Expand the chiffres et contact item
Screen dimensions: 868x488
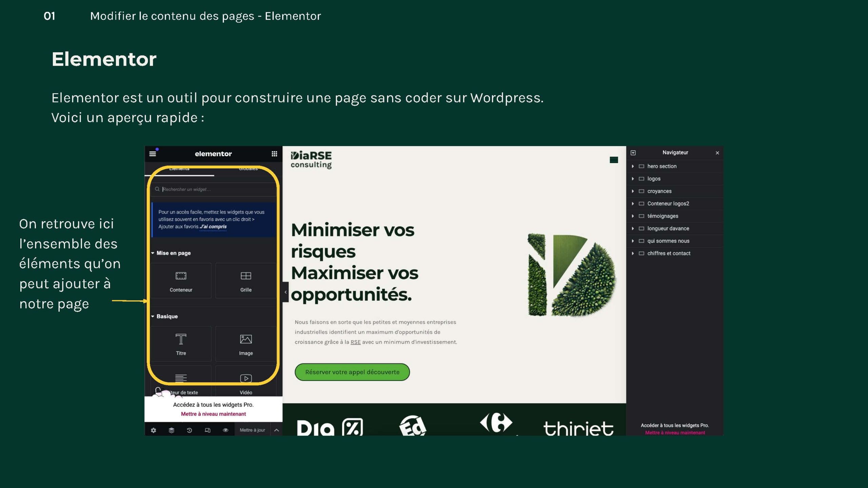point(633,253)
